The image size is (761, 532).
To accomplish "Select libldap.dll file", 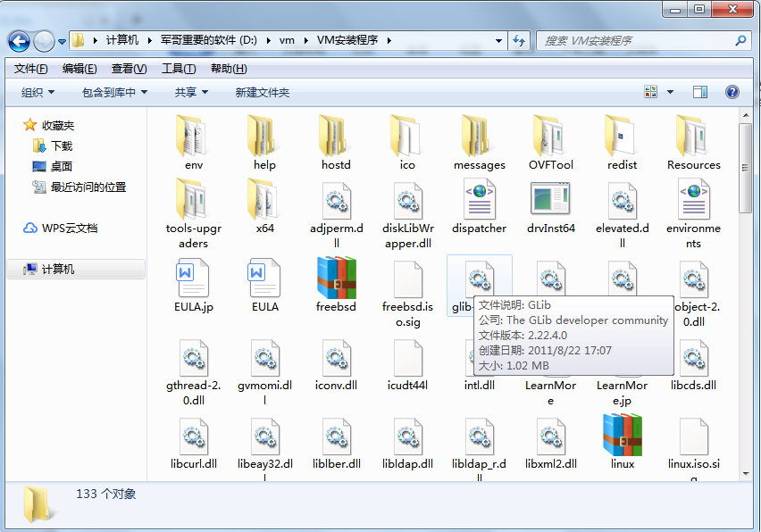I will (407, 444).
